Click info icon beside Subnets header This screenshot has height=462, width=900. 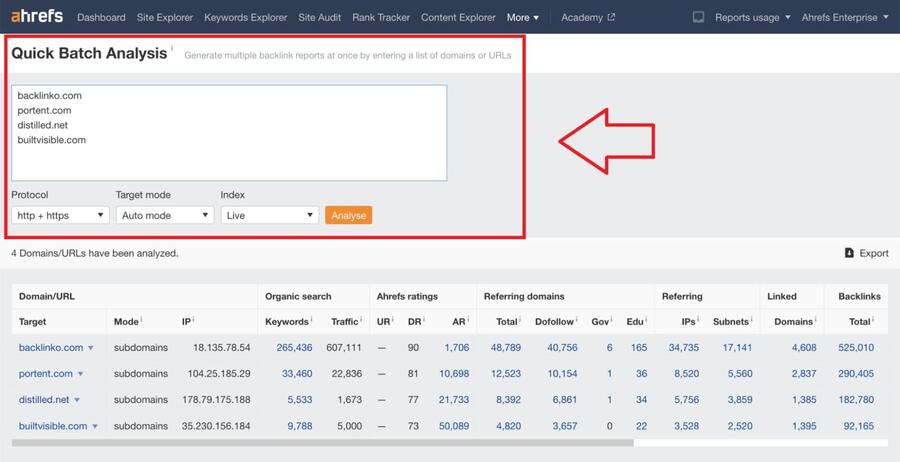751,319
